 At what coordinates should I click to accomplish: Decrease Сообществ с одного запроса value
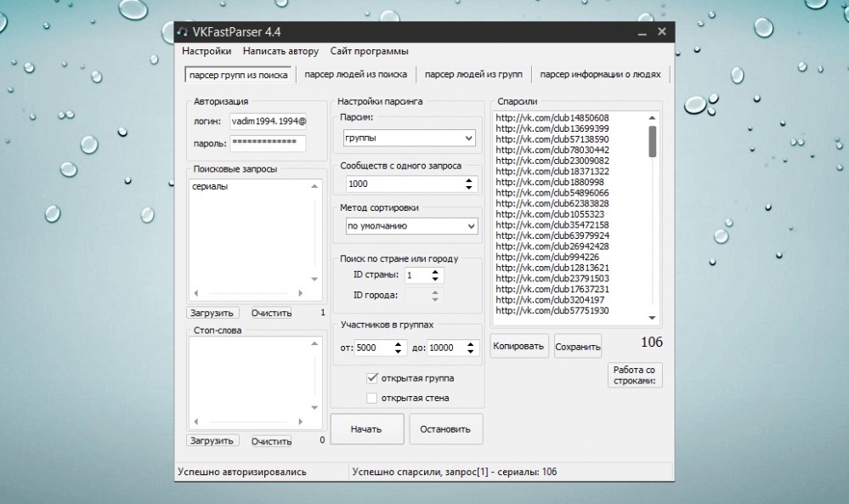click(x=469, y=188)
